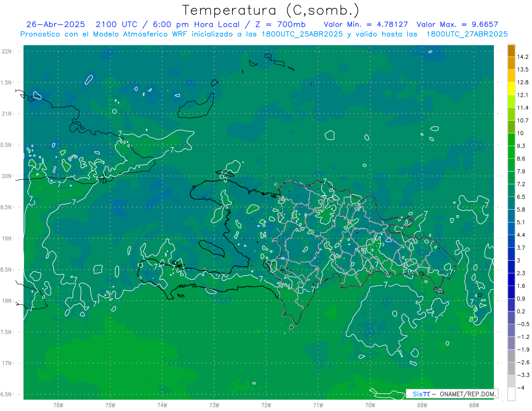The image size is (532, 411).
Task: Click the '3.7' color scale value
Action: [521, 247]
